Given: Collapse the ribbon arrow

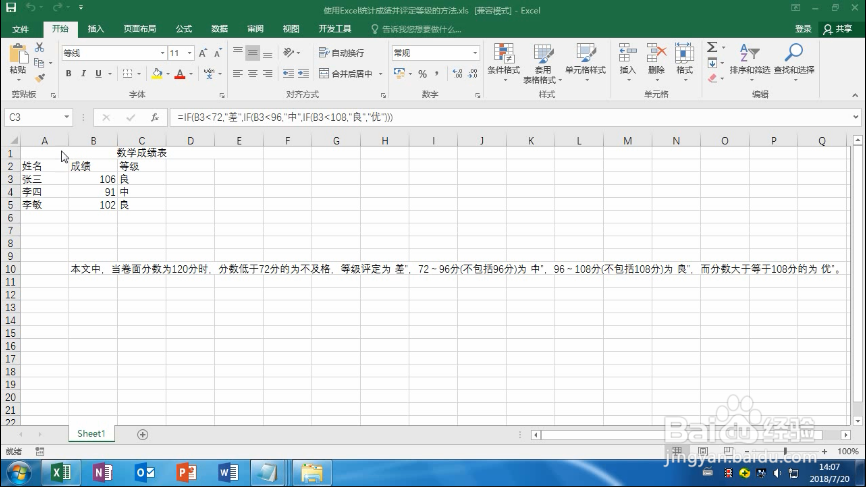Looking at the screenshot, I should pyautogui.click(x=855, y=96).
